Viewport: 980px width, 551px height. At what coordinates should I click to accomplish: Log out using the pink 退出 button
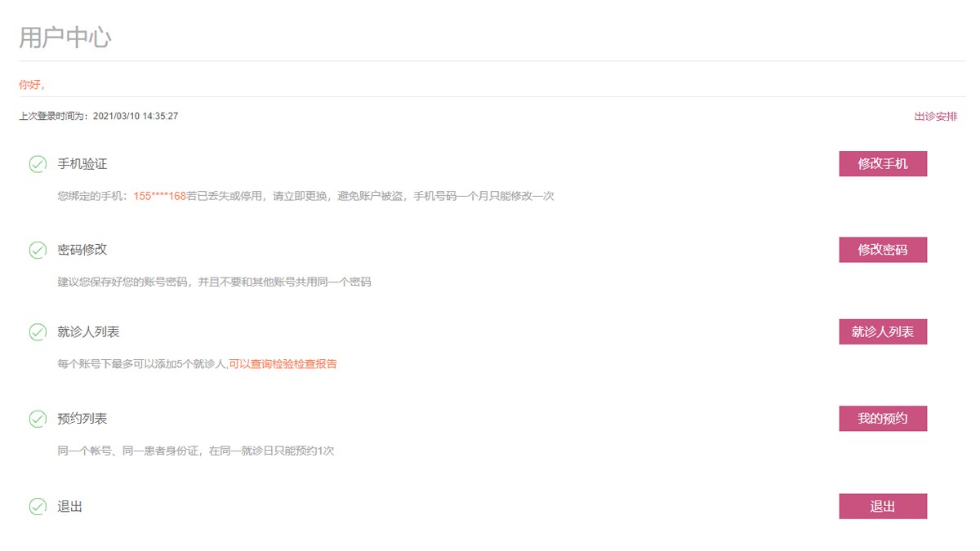pyautogui.click(x=882, y=506)
